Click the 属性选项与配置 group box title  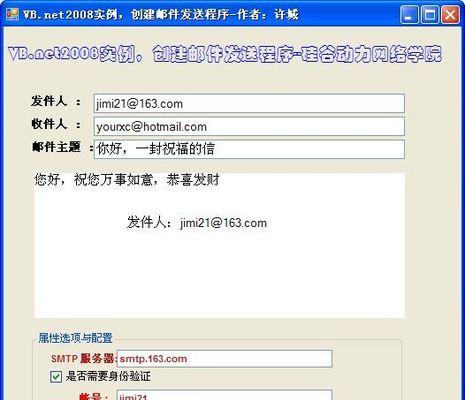click(x=75, y=338)
